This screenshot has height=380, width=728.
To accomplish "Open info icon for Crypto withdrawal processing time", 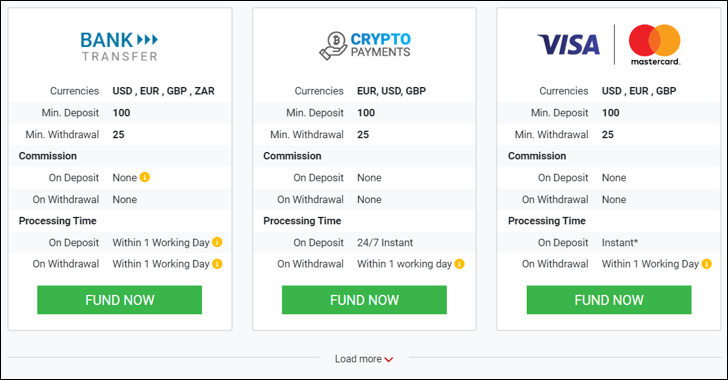I will pyautogui.click(x=460, y=263).
